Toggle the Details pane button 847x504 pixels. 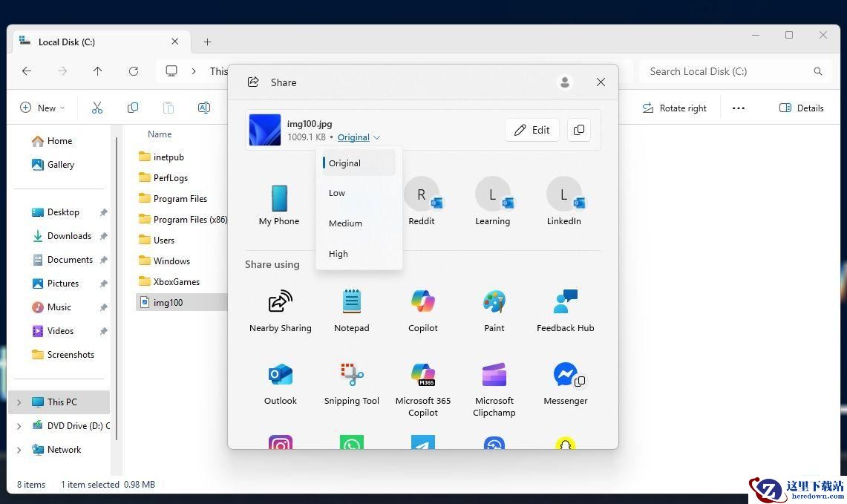802,108
